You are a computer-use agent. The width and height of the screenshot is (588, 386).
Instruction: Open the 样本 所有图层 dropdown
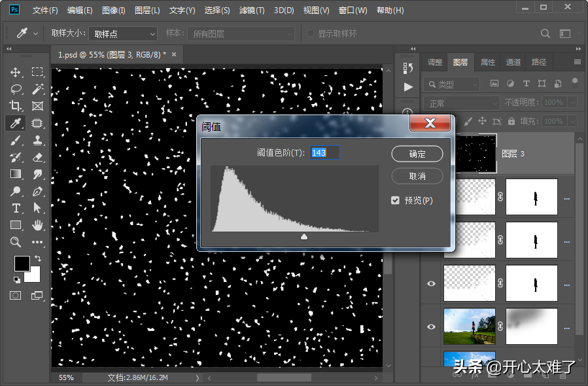(x=241, y=34)
